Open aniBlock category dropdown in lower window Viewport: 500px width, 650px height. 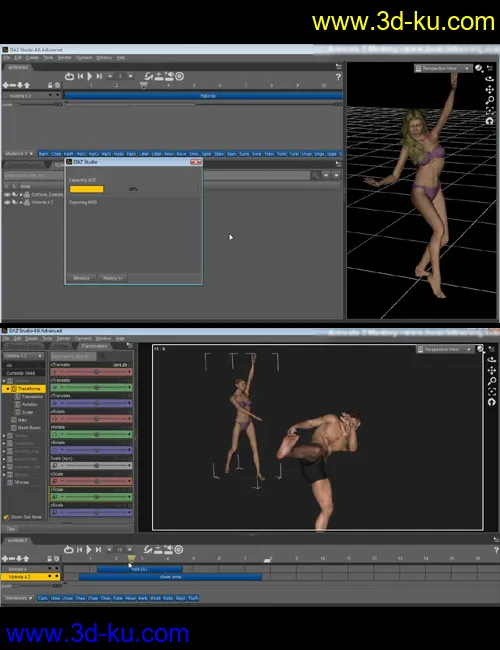(x=19, y=598)
